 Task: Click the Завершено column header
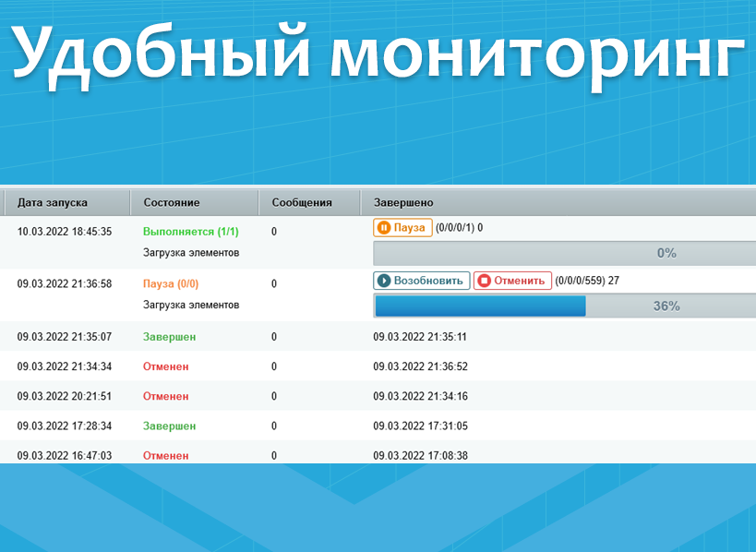[x=402, y=202]
